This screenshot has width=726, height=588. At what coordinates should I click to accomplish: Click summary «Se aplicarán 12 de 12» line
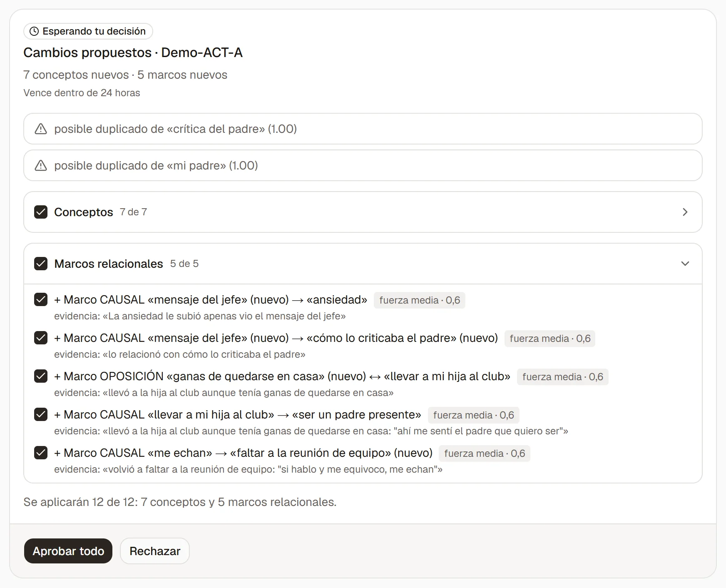click(180, 502)
